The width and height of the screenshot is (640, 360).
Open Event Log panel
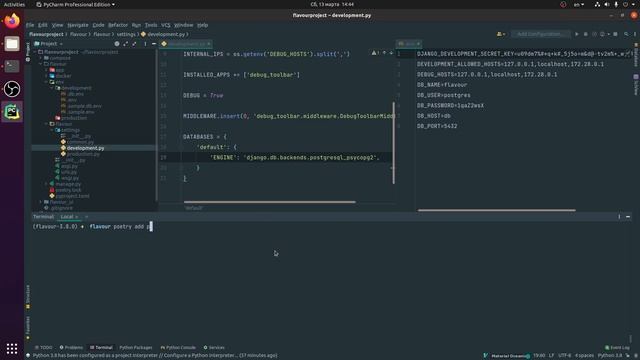[x=618, y=348]
